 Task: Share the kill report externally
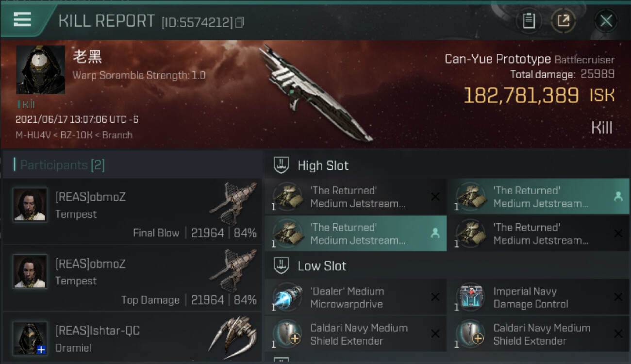click(564, 21)
